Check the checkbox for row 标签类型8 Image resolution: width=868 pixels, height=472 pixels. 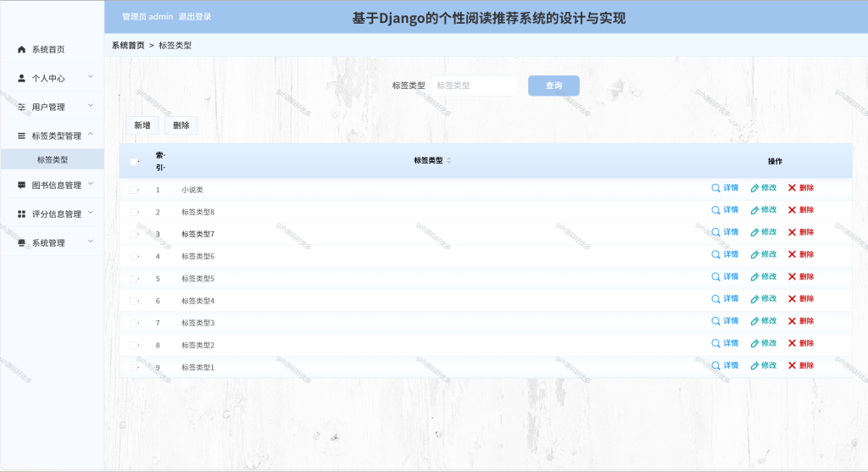[x=133, y=212]
